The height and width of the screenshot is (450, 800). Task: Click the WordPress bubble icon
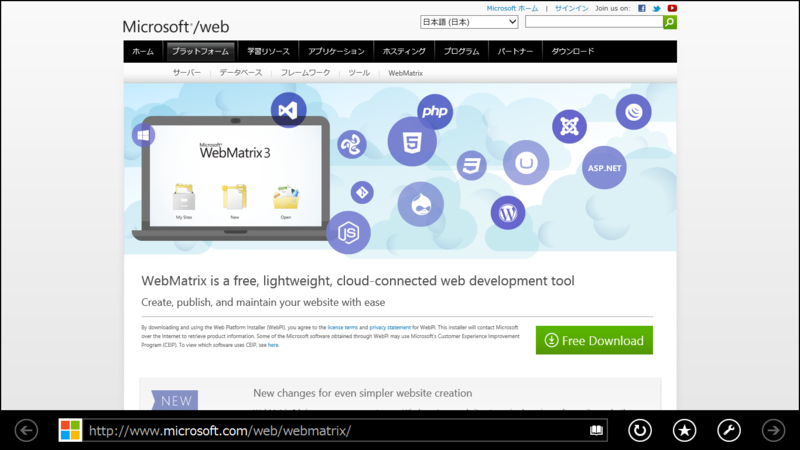508,213
